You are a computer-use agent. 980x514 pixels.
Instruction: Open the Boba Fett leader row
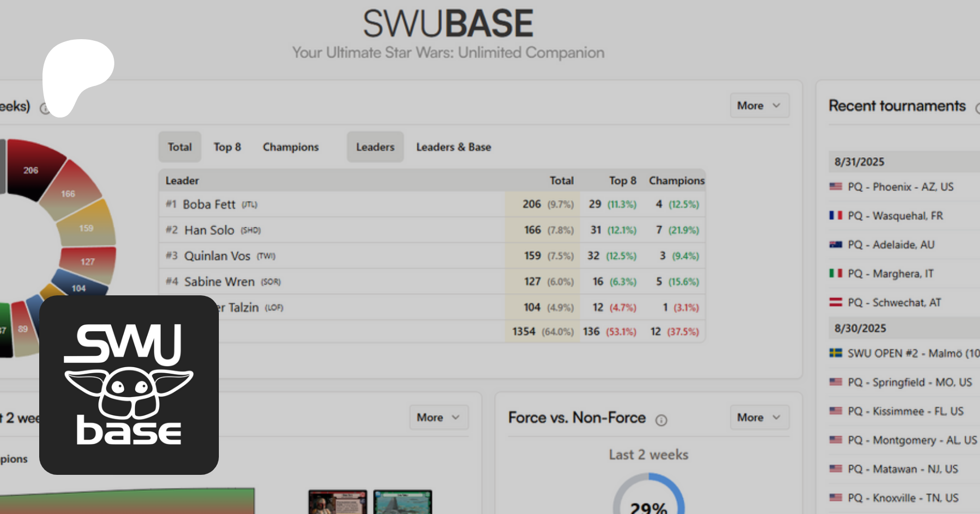[209, 205]
